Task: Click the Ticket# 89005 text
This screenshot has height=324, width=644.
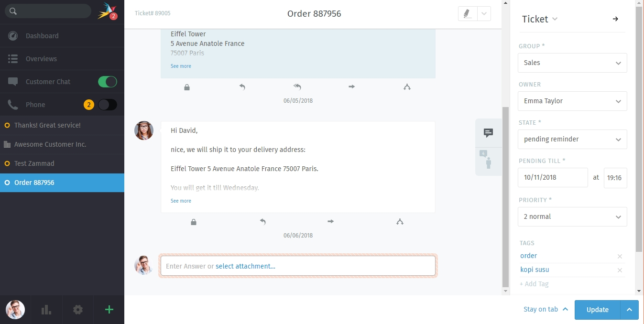Action: 153,13
